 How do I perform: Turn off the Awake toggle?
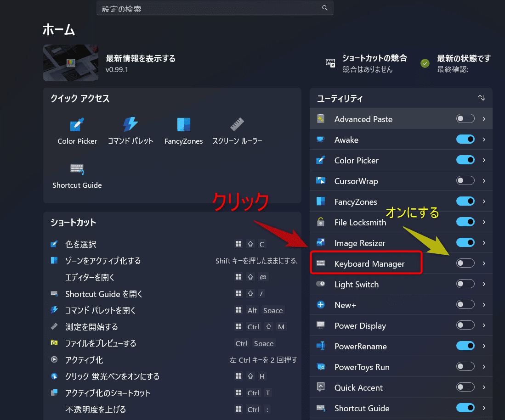coord(465,139)
